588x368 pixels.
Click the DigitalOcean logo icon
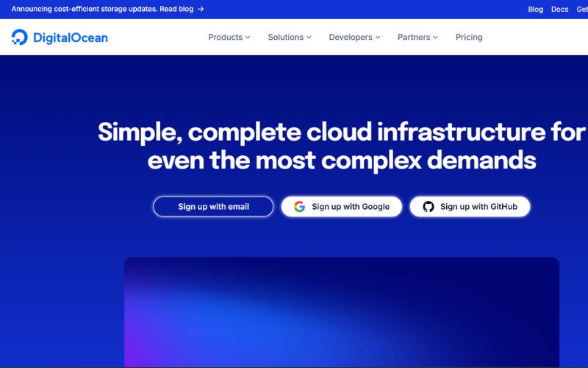(x=19, y=38)
